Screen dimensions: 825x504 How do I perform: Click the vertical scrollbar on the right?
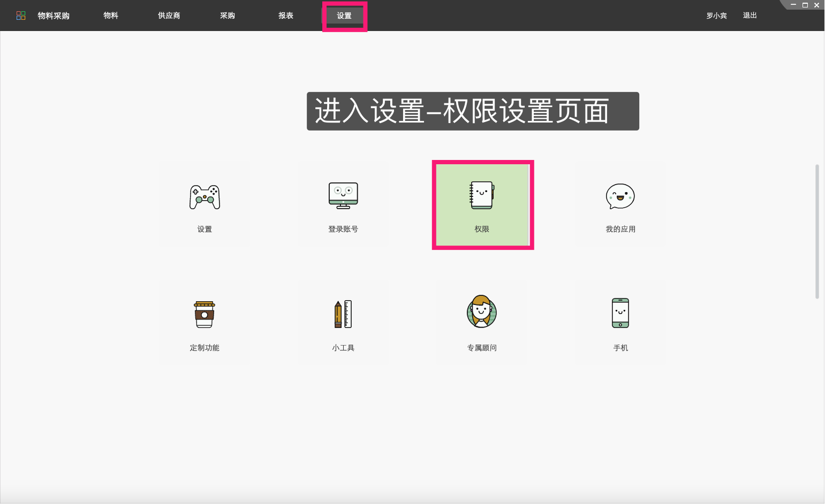click(818, 227)
